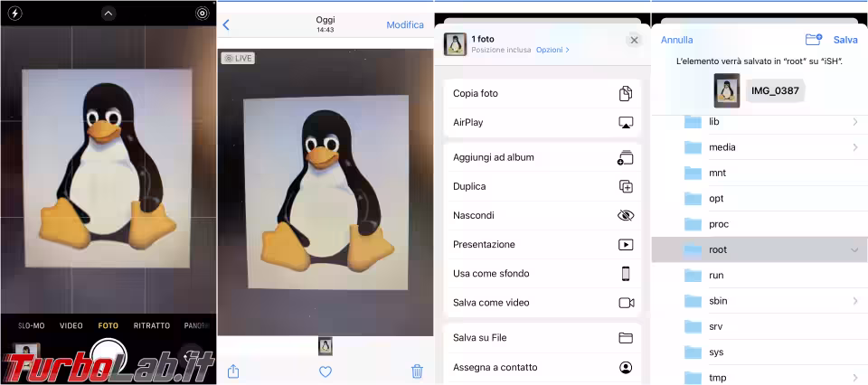The height and width of the screenshot is (385, 868).
Task: Expand the camera options chevron
Action: (x=108, y=14)
